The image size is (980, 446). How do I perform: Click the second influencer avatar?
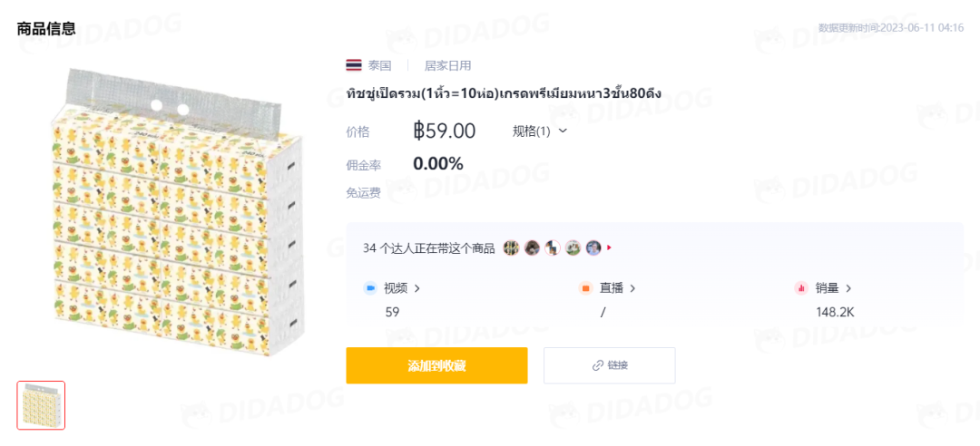coord(532,248)
